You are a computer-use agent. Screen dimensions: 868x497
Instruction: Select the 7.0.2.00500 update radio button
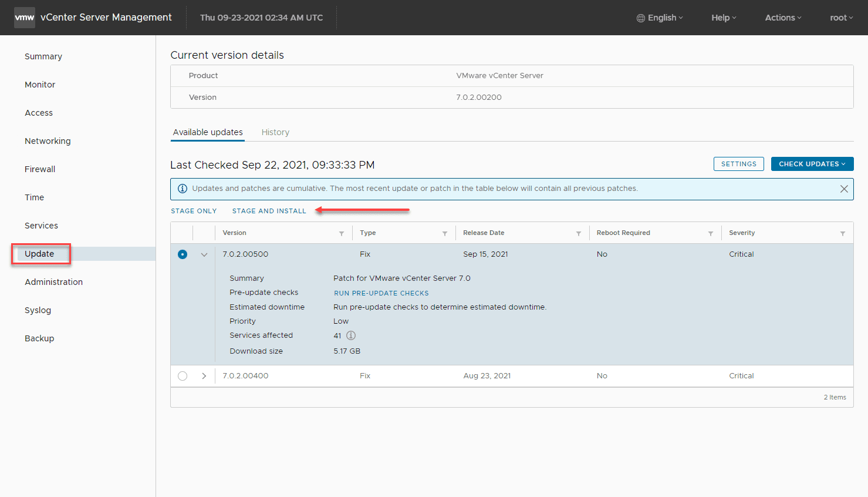pos(183,254)
